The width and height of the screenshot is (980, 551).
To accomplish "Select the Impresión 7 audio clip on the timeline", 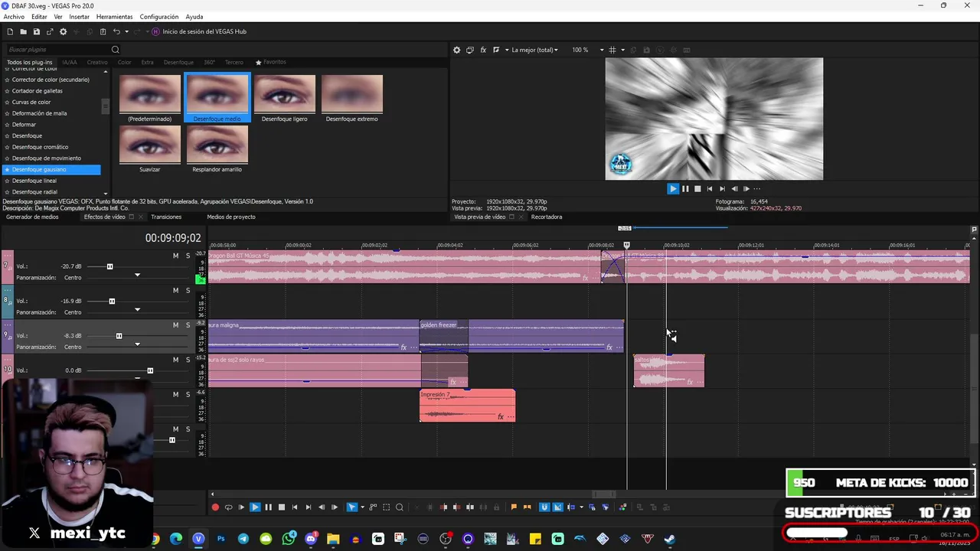I will [468, 405].
